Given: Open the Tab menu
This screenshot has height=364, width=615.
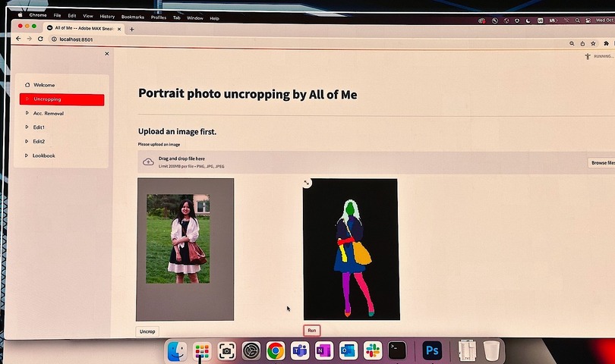Looking at the screenshot, I should click(x=176, y=17).
